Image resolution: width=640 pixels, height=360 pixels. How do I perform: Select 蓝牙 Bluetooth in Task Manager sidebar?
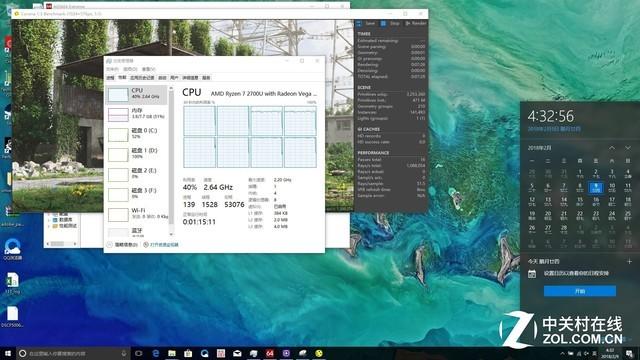tap(136, 231)
